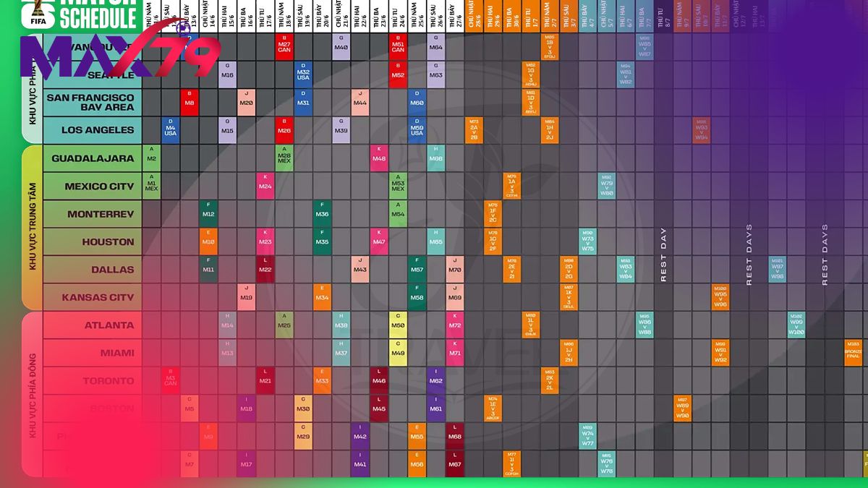Screen dimensions: 868x488
Task: Open match cell M84 1H v 2J
Action: pos(550,130)
